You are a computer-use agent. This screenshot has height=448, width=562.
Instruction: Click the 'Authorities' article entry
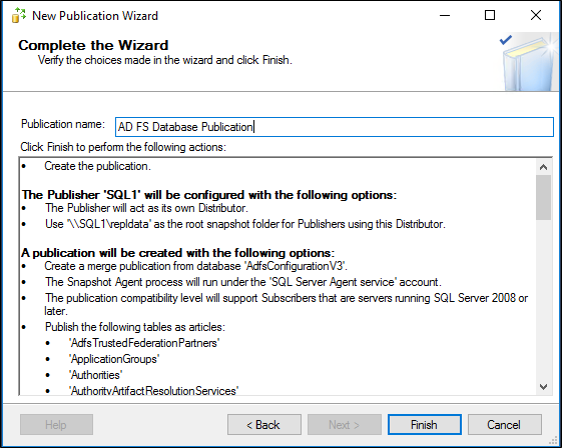pyautogui.click(x=95, y=375)
